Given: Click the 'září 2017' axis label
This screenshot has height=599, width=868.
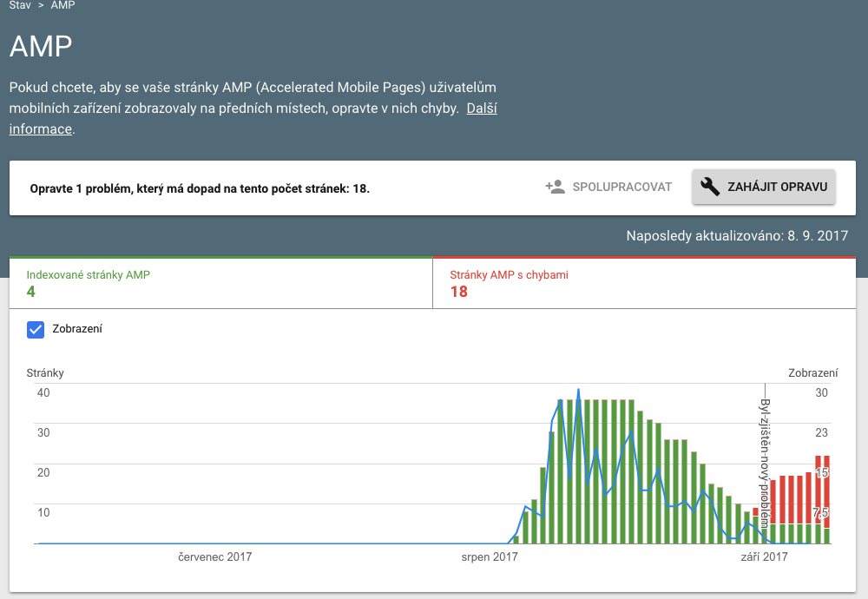Looking at the screenshot, I should (x=764, y=557).
